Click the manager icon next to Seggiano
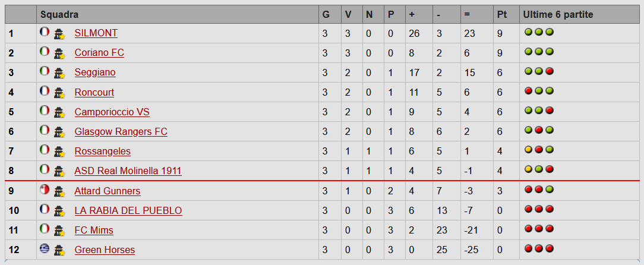This screenshot has height=265, width=644. coord(59,72)
